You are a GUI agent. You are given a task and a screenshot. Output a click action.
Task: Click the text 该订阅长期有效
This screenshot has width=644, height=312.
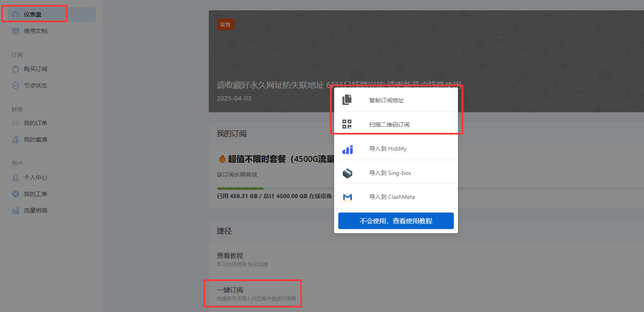pos(237,175)
